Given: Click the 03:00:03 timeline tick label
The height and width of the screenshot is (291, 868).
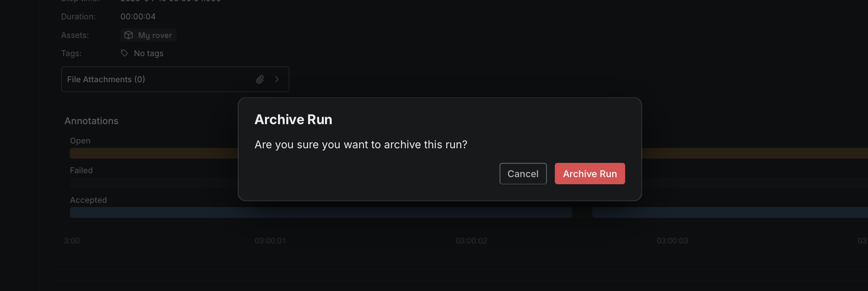Looking at the screenshot, I should coord(672,241).
